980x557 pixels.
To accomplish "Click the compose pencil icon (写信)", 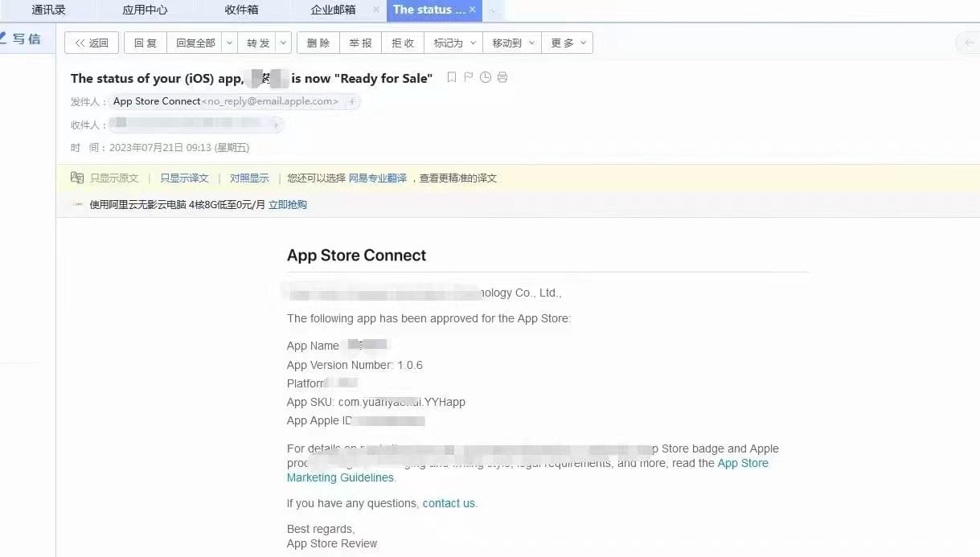I will tap(4, 38).
